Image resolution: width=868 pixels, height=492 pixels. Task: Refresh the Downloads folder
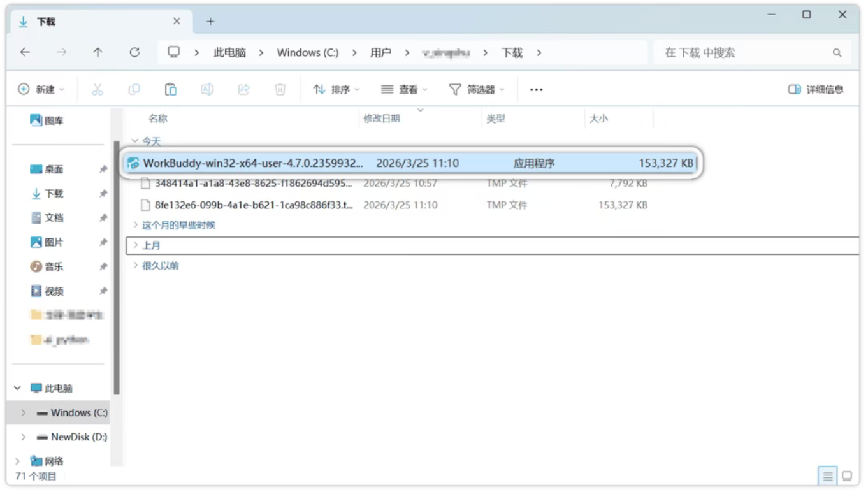click(134, 53)
